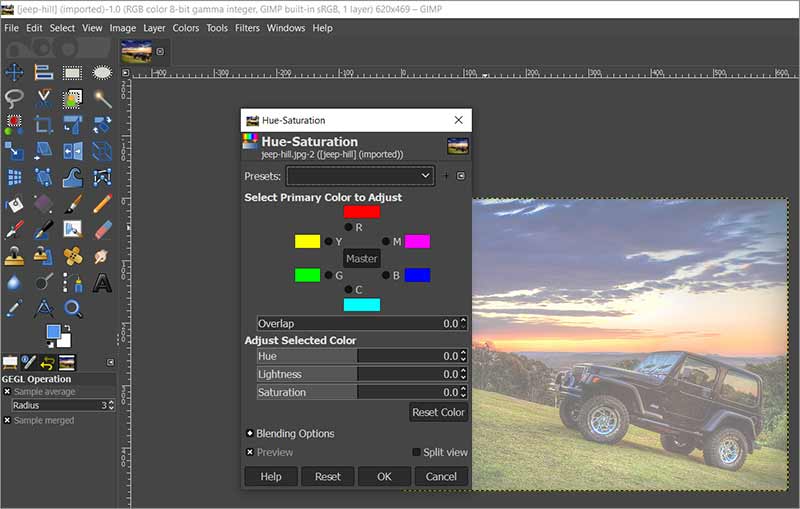Select the Warp Transform wave tool
The height and width of the screenshot is (509, 800).
(x=72, y=177)
